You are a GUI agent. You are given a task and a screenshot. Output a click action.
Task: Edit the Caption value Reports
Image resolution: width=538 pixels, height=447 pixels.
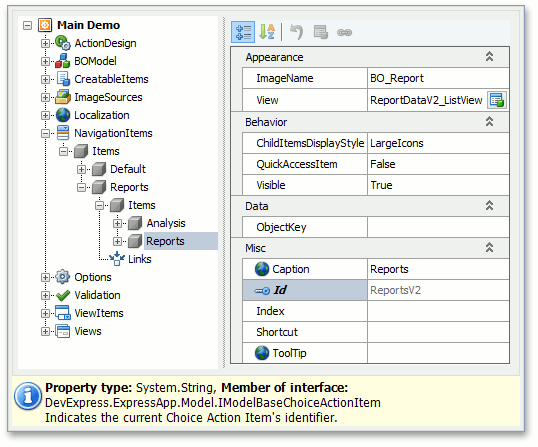(x=438, y=269)
